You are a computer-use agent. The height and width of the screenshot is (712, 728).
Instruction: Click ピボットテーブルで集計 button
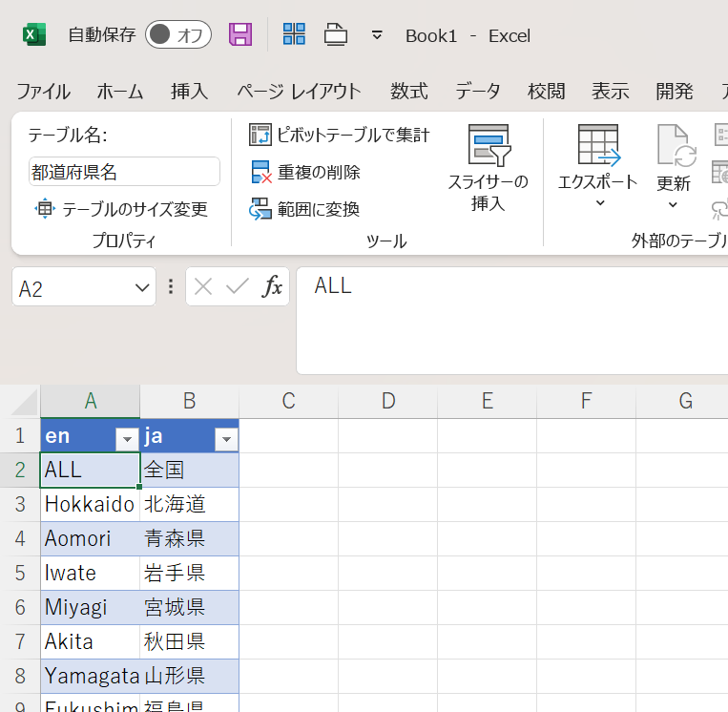pos(340,135)
